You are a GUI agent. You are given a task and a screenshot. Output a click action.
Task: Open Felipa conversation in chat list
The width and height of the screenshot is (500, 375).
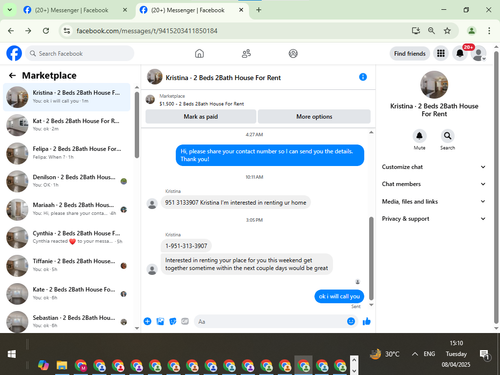(67, 153)
